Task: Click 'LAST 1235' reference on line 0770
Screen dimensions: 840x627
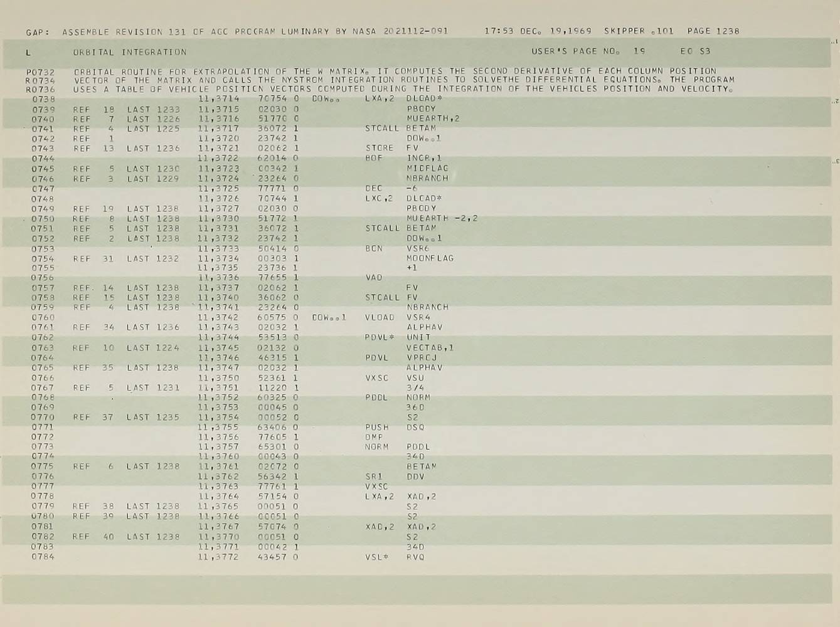Action: 153,417
